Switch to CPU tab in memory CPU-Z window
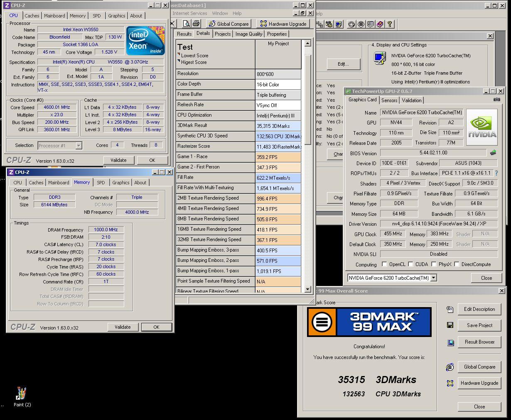Image resolution: width=511 pixels, height=420 pixels. pos(17,183)
